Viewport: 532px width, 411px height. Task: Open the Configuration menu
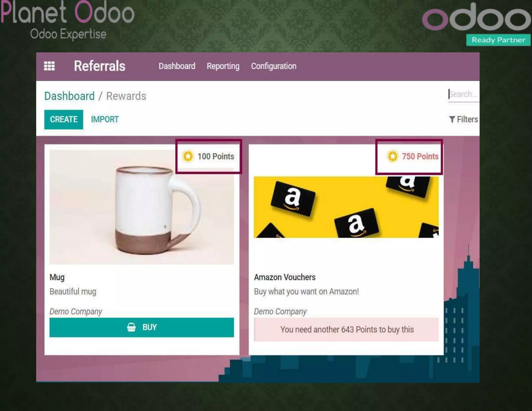274,66
